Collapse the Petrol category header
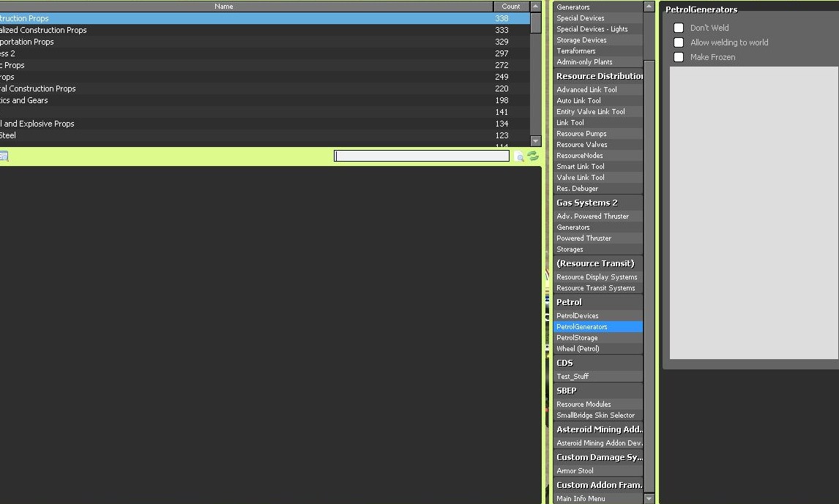839x504 pixels. tap(597, 302)
